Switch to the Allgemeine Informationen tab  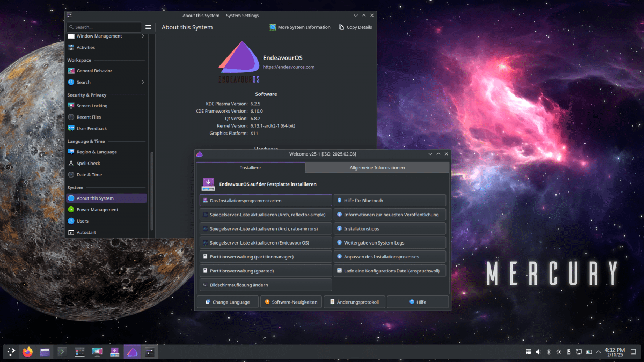(377, 167)
